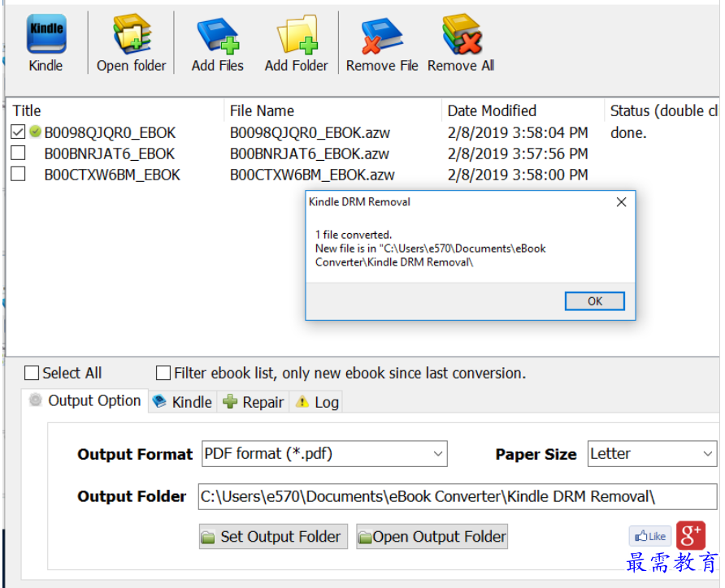Check the B00CTXW6BM_EBOK checkbox
725x588 pixels.
click(18, 174)
